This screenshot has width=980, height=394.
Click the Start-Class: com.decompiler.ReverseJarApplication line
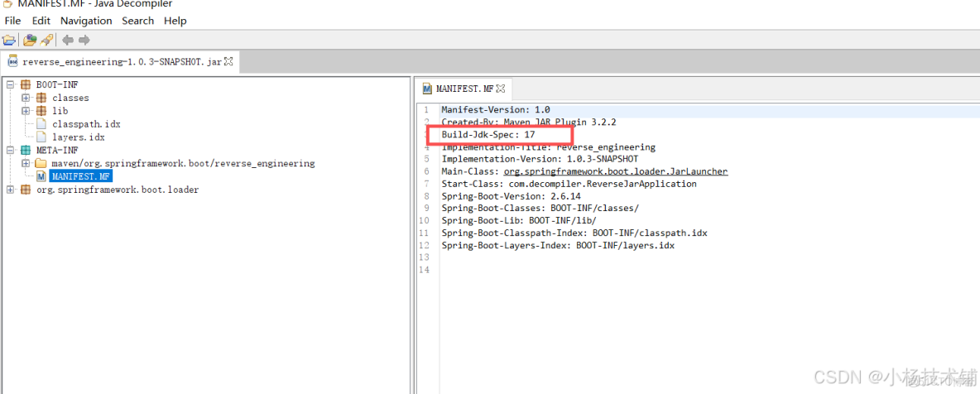coord(569,184)
